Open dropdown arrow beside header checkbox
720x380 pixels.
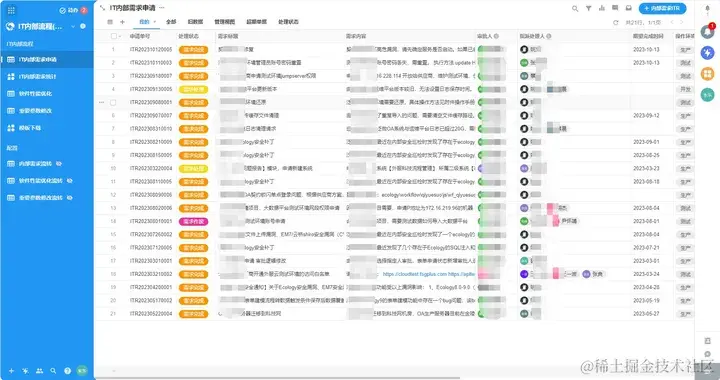[x=120, y=36]
